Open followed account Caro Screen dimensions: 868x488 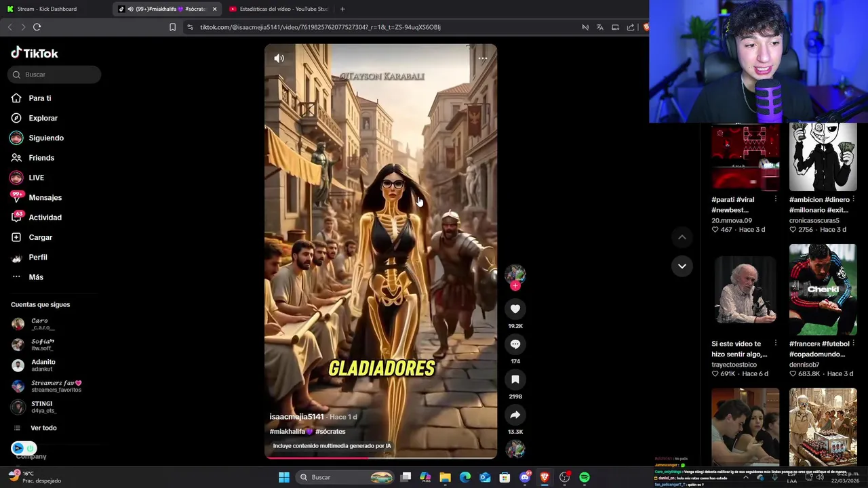pyautogui.click(x=34, y=324)
